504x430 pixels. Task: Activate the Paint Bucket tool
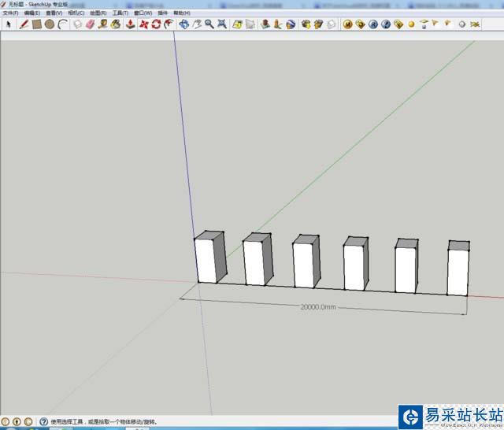pyautogui.click(x=116, y=24)
